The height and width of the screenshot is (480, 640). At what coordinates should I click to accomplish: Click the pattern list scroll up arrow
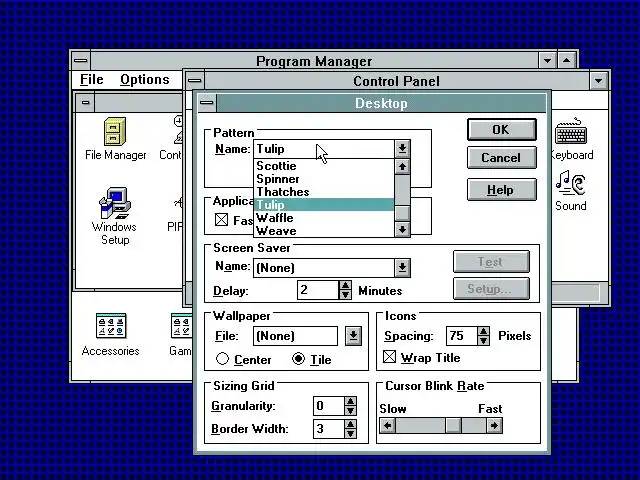pos(402,167)
